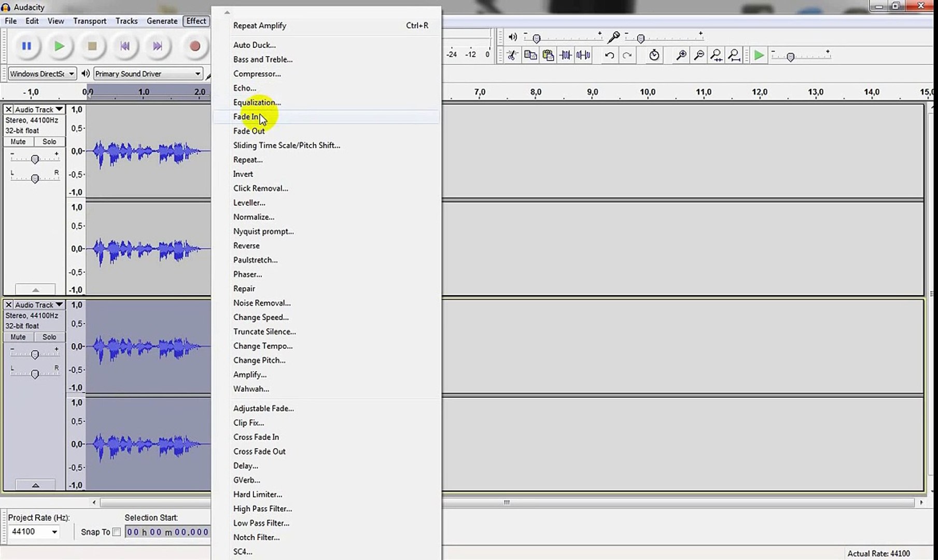Mute the first Audio Track
This screenshot has height=560, width=938.
click(x=18, y=142)
